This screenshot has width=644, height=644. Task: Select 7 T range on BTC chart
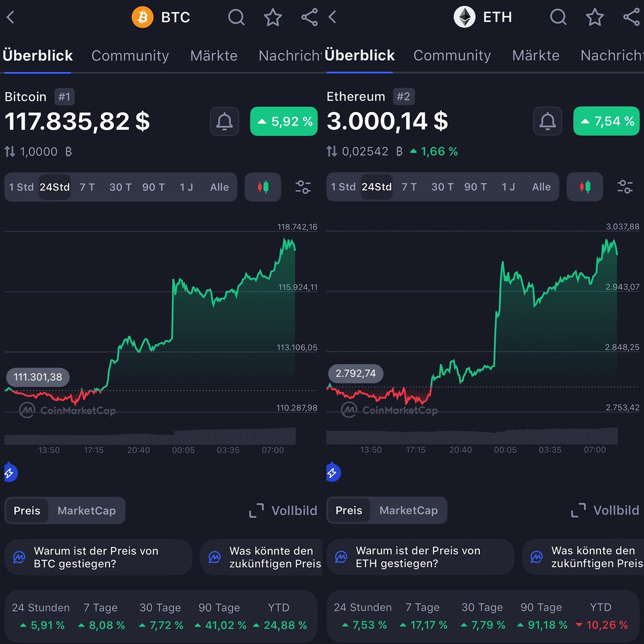pos(87,187)
